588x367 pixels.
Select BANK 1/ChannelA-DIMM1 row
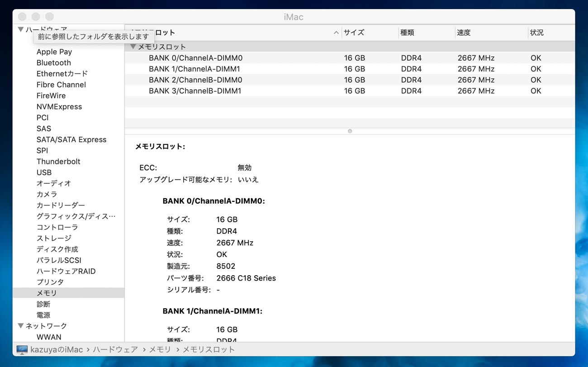coord(350,69)
